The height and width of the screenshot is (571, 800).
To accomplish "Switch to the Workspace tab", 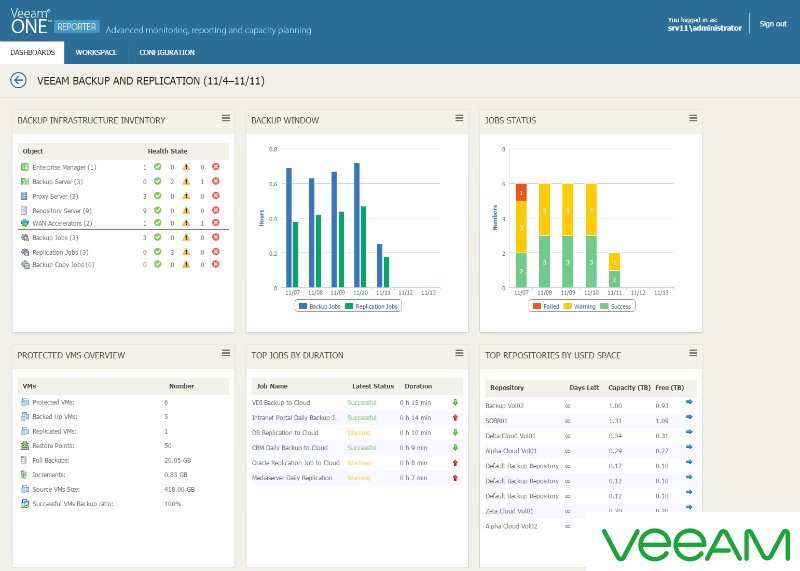I will pyautogui.click(x=96, y=52).
